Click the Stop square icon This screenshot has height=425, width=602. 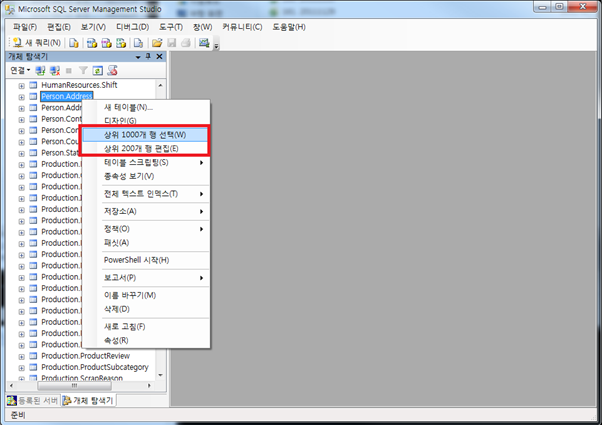tap(69, 71)
